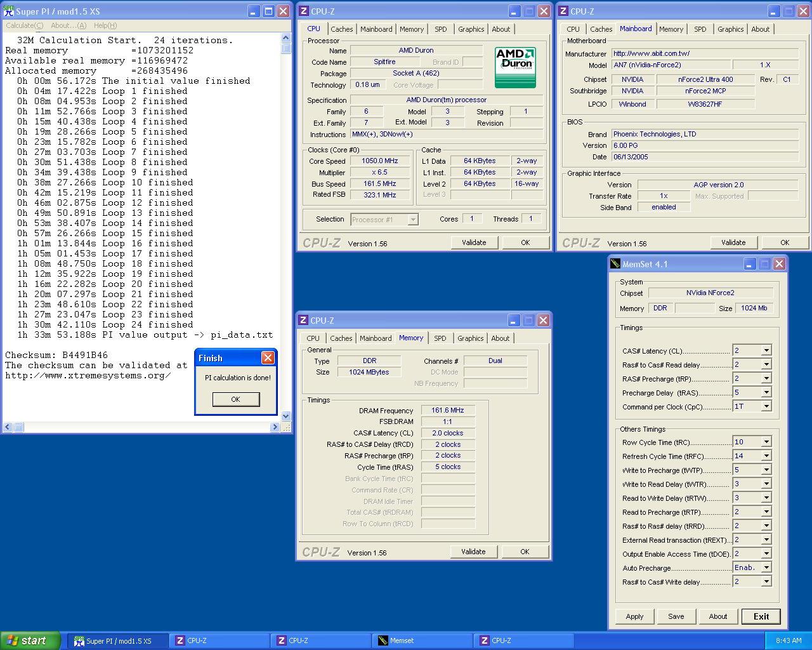Switch to Graphics tab in Mainboard window
Screen dimensions: 812x650
click(731, 29)
